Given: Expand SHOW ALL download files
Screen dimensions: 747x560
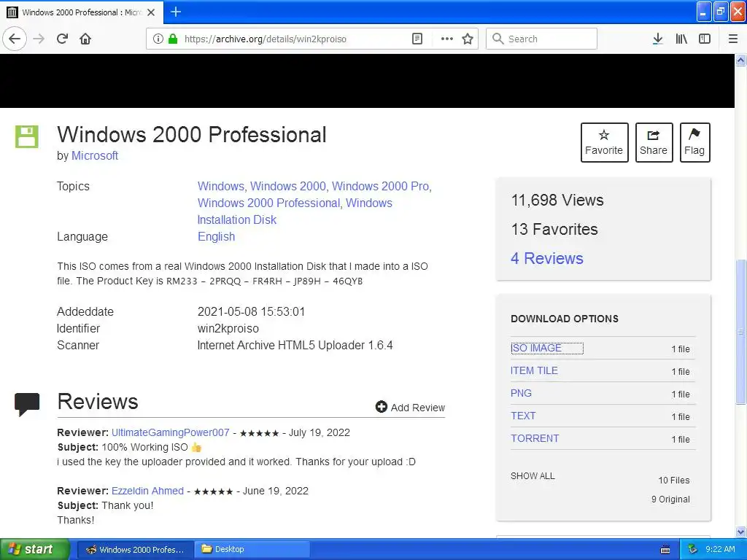Looking at the screenshot, I should 533,475.
